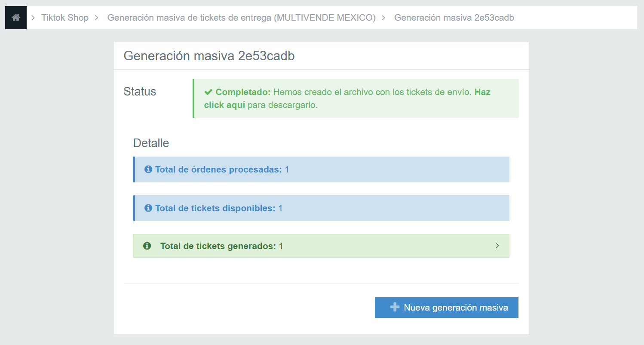This screenshot has height=345, width=644.
Task: Click the home icon in breadcrumb
Action: coord(16,18)
